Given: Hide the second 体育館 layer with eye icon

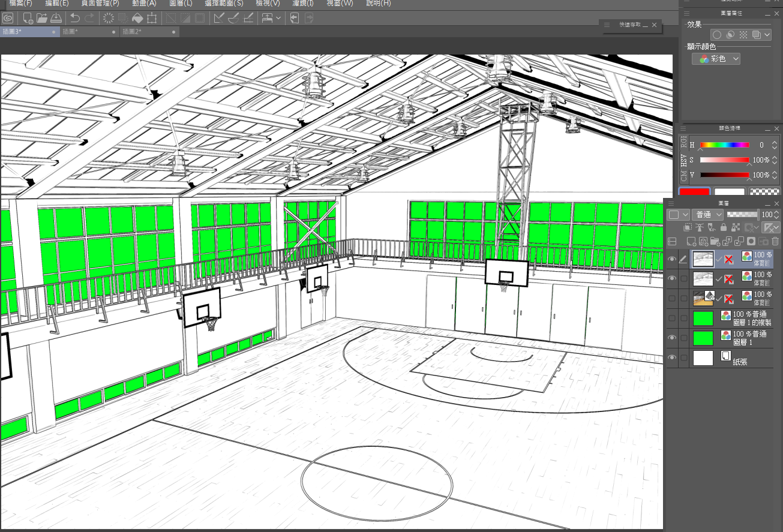Looking at the screenshot, I should click(x=672, y=278).
